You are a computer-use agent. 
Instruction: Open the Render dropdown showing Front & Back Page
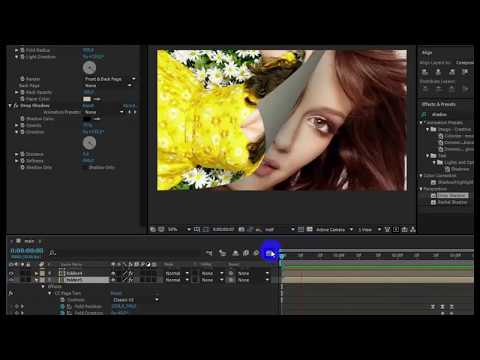[109, 79]
